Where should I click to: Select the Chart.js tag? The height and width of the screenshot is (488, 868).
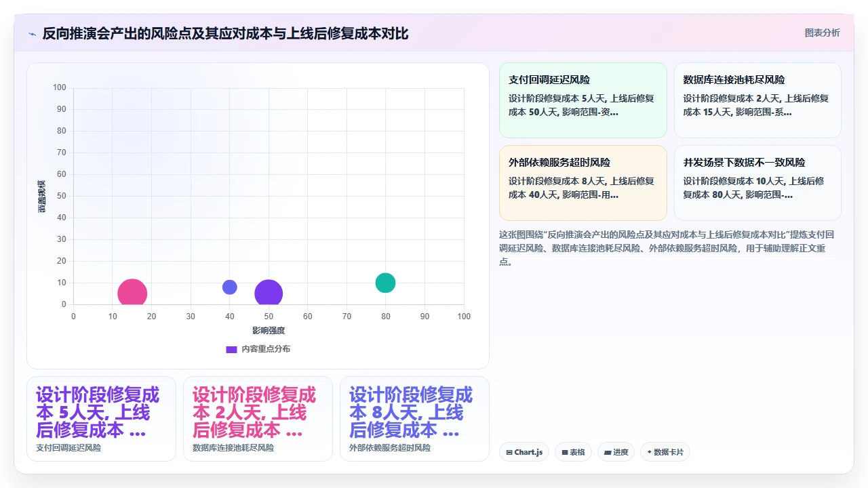(x=524, y=452)
